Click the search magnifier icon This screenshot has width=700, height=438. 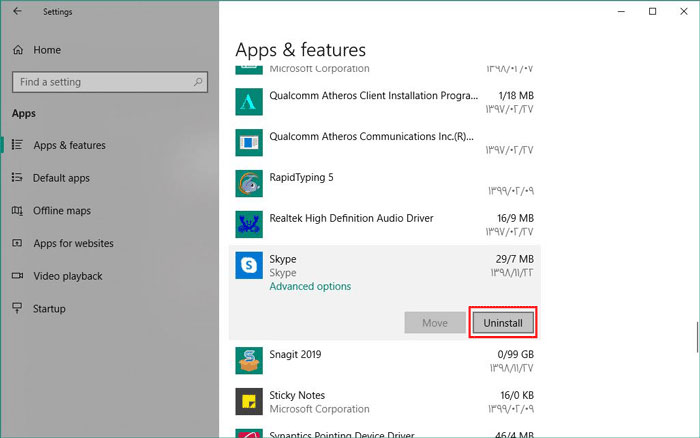point(198,82)
